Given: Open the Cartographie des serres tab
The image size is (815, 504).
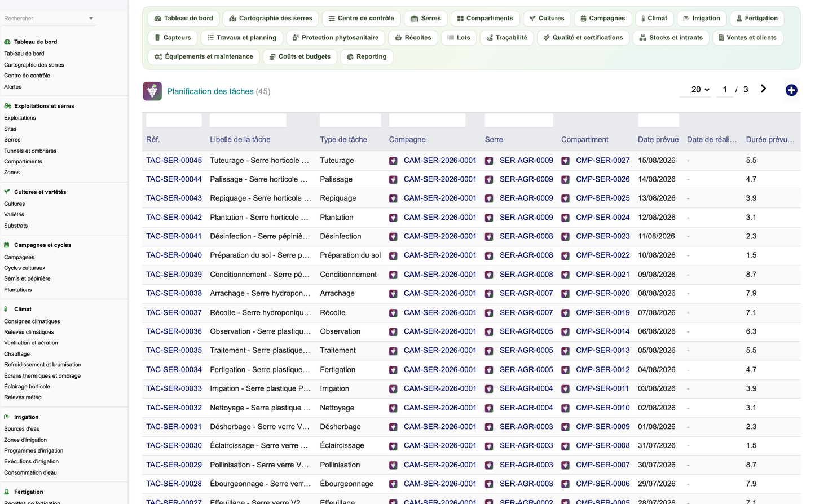Looking at the screenshot, I should click(271, 19).
